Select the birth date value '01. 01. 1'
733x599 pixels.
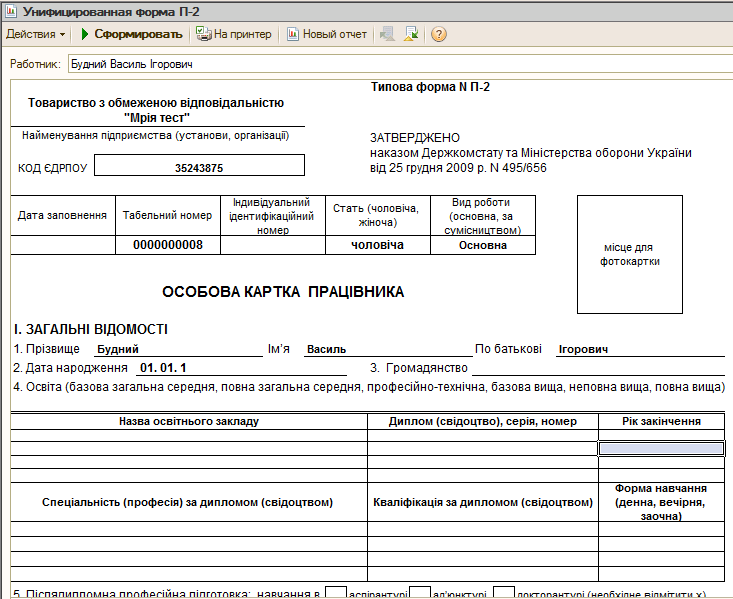[x=163, y=368]
